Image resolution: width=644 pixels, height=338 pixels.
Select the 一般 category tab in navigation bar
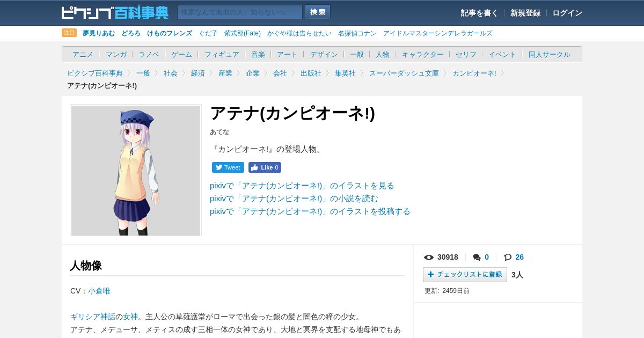(357, 54)
